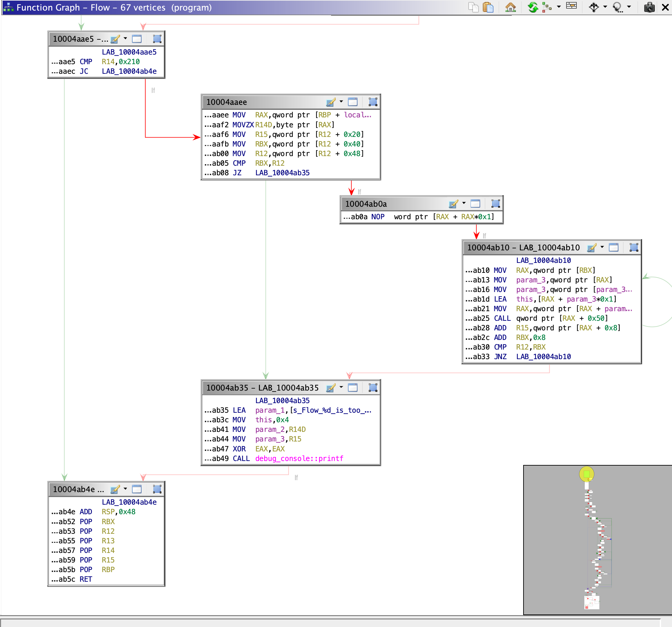This screenshot has width=672, height=627.
Task: Open layout style dropdown arrow in toolbar
Action: tap(560, 7)
